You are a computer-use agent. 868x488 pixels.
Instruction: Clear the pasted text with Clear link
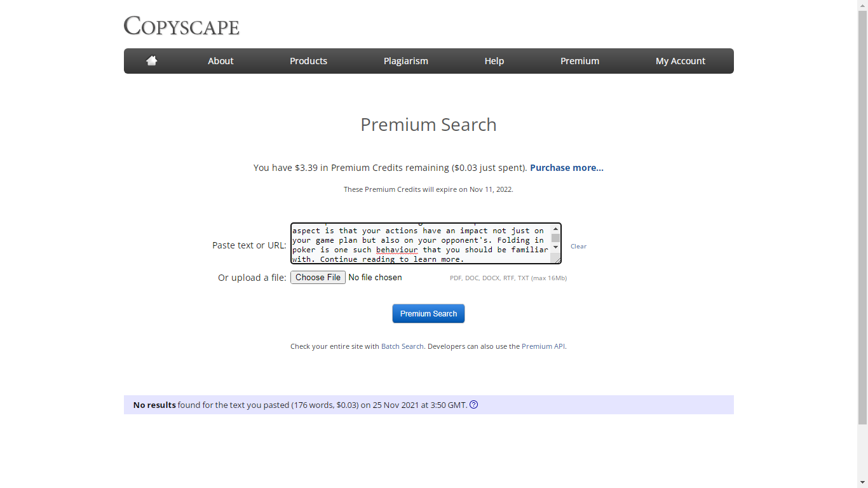point(578,246)
